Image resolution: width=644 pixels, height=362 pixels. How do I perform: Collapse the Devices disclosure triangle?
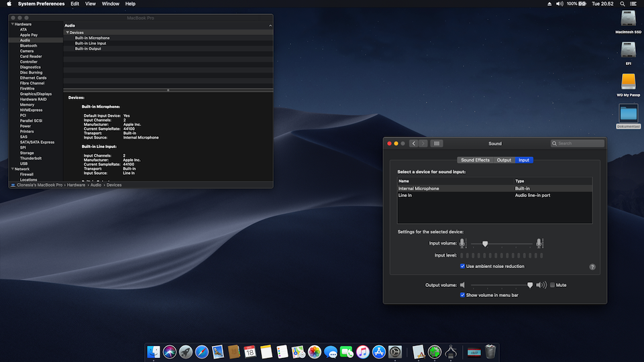coord(67,32)
